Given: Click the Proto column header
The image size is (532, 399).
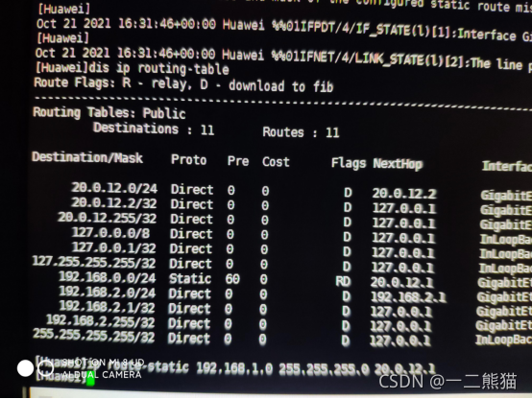Looking at the screenshot, I should 189,159.
